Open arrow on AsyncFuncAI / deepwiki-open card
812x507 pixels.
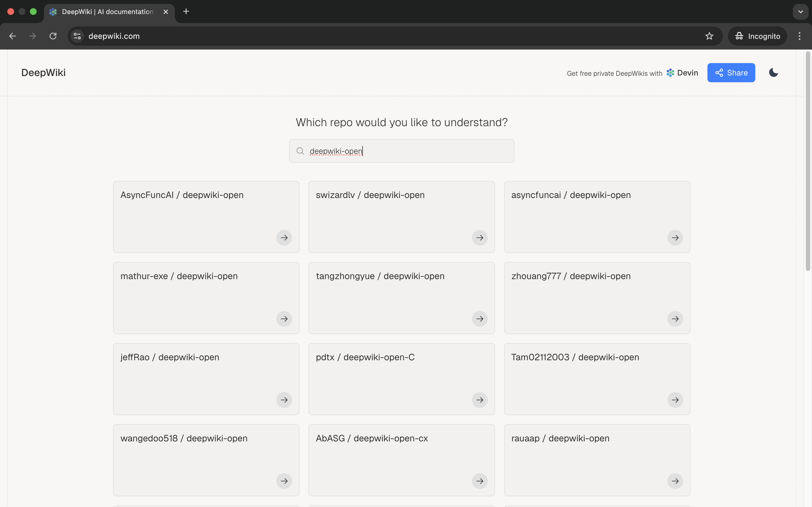284,238
